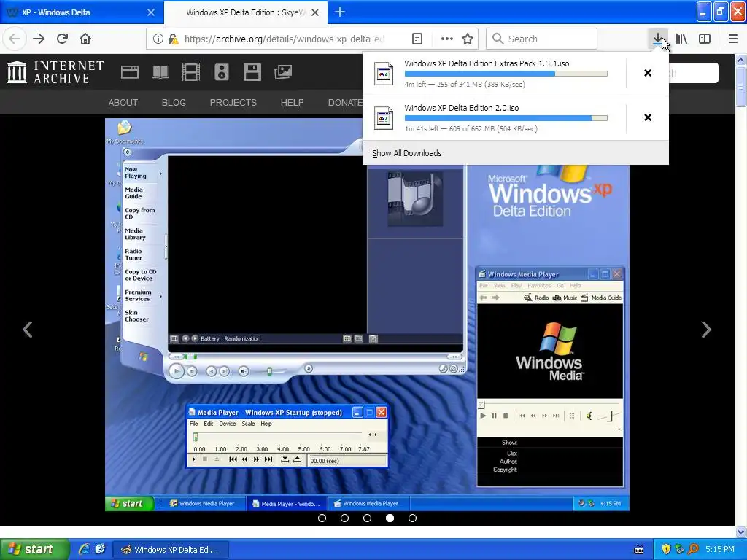Select the first carousel dot
747x560 pixels.
pyautogui.click(x=322, y=518)
